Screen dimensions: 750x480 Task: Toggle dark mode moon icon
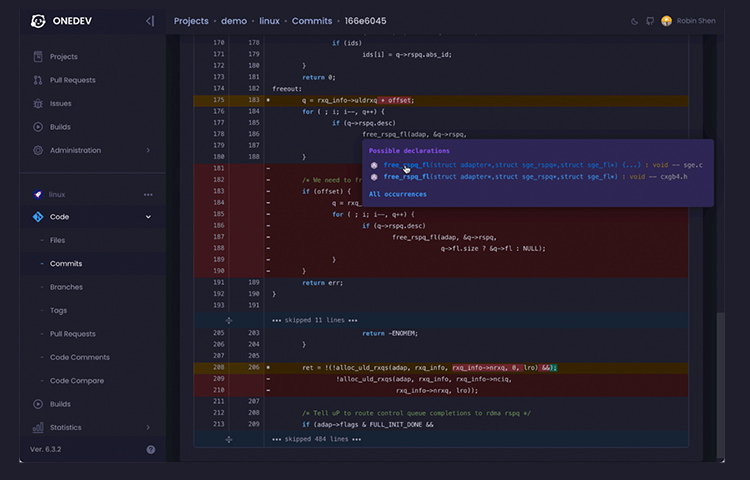[x=634, y=21]
